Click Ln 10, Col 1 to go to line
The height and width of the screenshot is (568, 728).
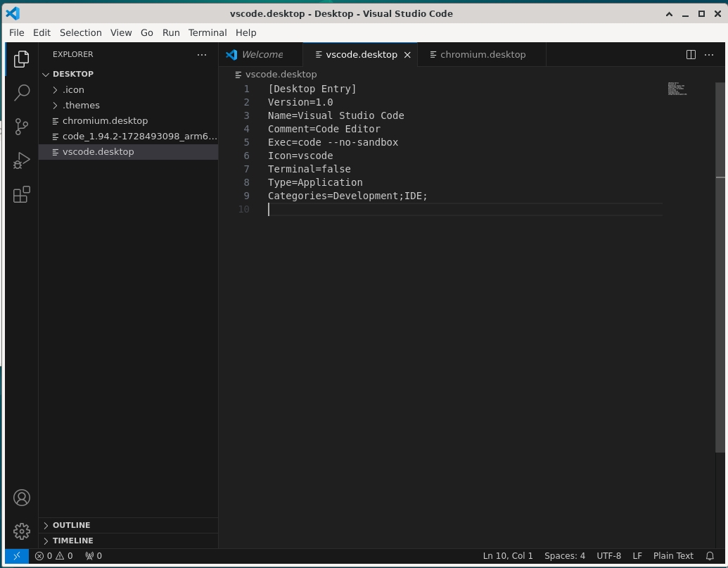[508, 556]
